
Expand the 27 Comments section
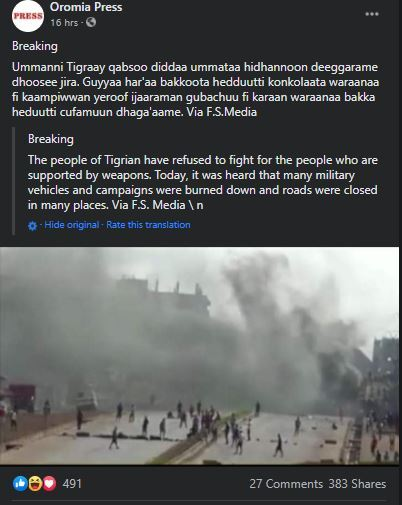point(286,484)
